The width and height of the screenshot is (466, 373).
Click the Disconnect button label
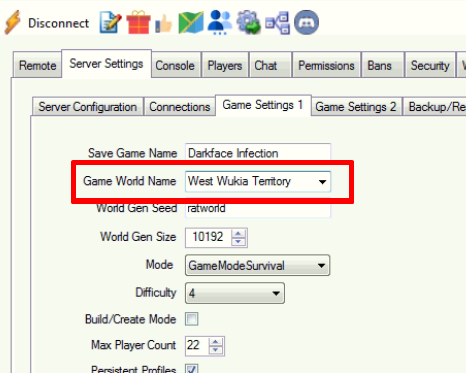[58, 23]
